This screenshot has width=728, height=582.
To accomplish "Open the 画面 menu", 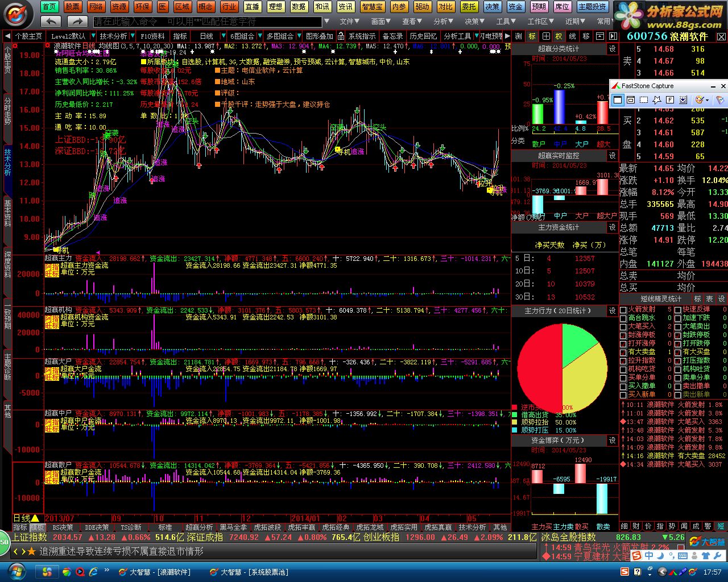I will click(380, 22).
